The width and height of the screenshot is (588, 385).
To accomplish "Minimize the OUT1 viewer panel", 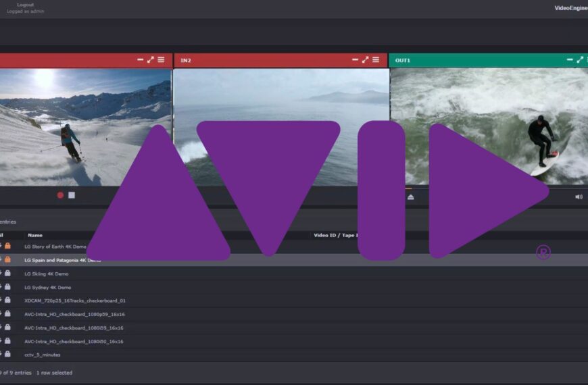I will tap(570, 59).
